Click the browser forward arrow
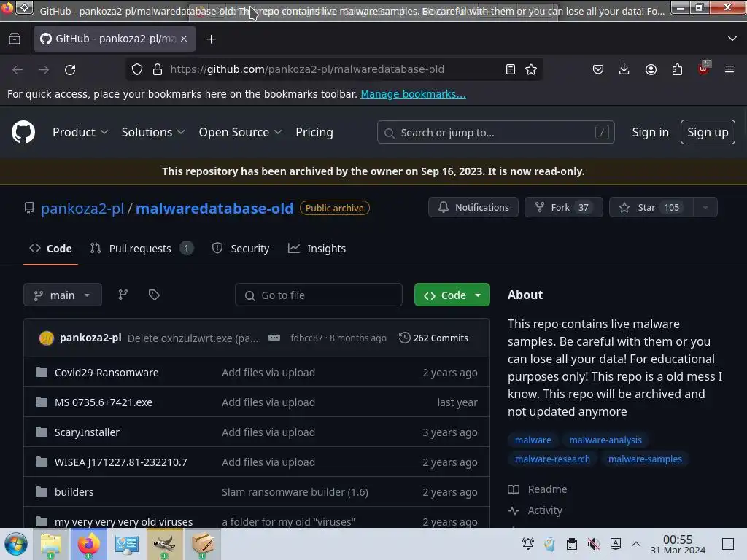747x560 pixels. (x=44, y=69)
